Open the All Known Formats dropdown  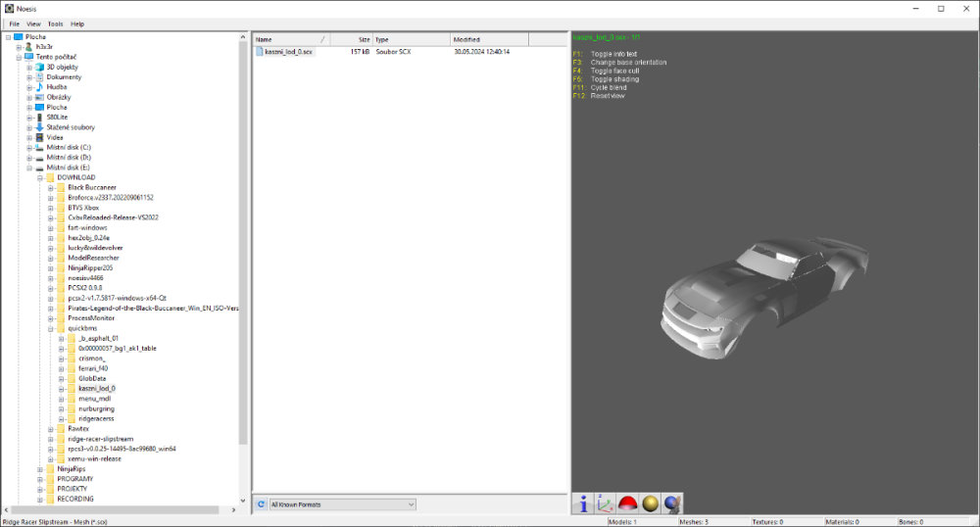pyautogui.click(x=342, y=504)
